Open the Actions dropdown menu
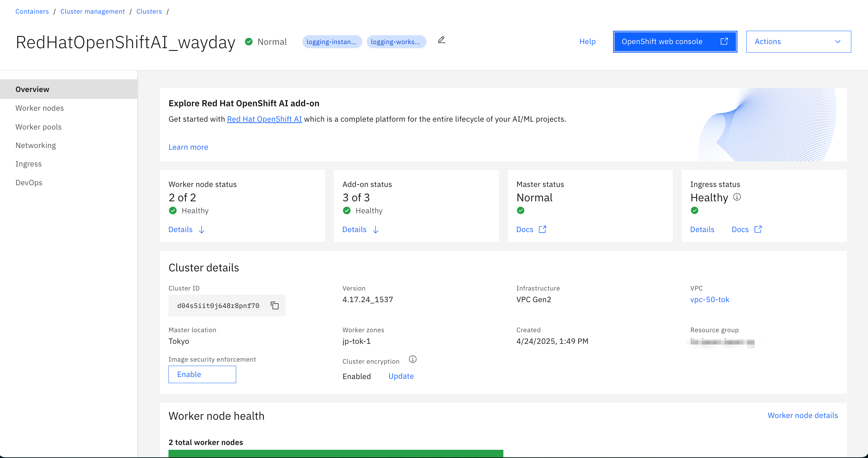The image size is (868, 458). pos(798,42)
